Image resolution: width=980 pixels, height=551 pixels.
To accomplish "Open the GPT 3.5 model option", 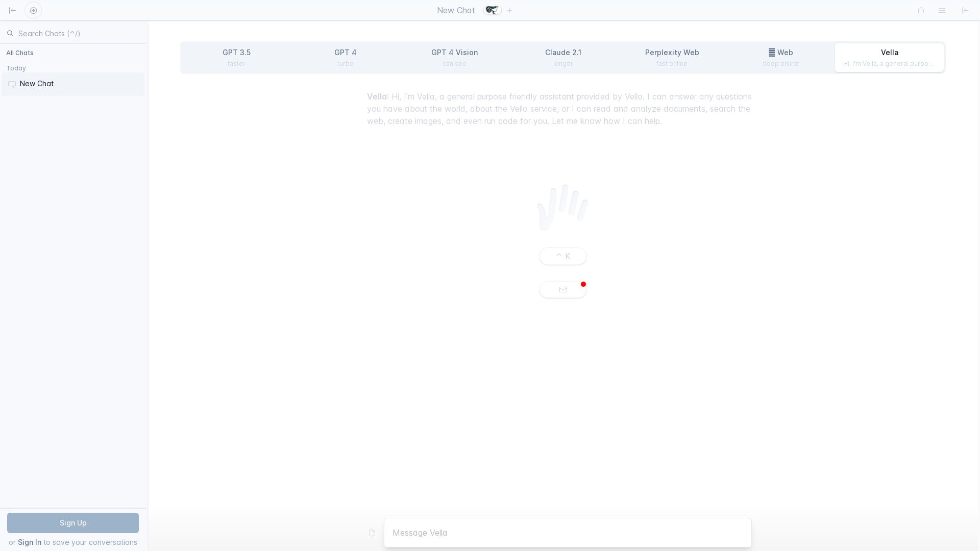I will click(x=236, y=57).
